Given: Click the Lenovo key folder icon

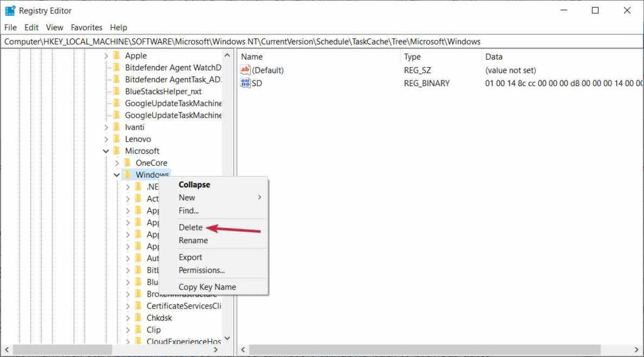Looking at the screenshot, I should pos(116,139).
